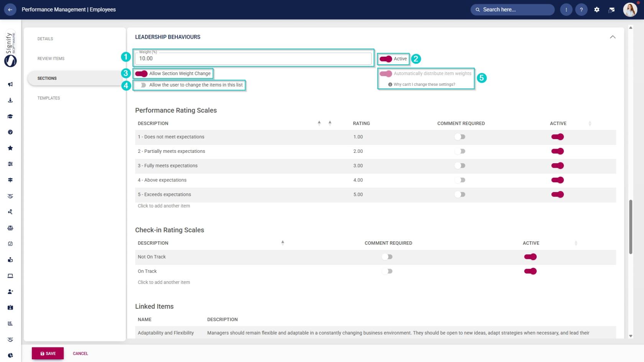
Task: Open the megaphone announcements icon in sidebar
Action: [x=10, y=84]
